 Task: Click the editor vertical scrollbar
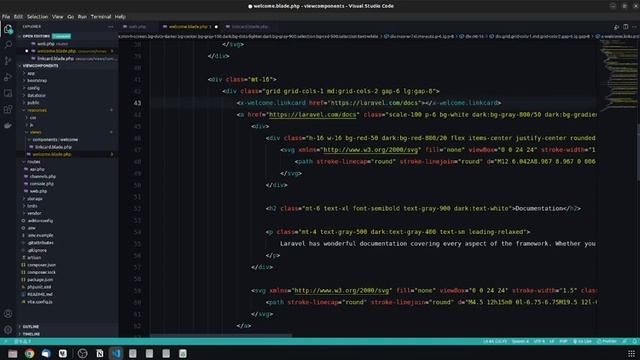(638, 151)
